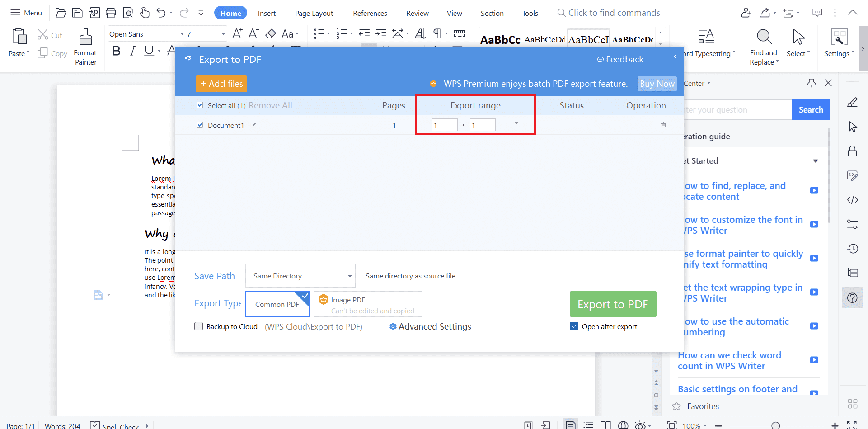Click the Save icon in quick toolbar
This screenshot has height=429, width=868.
tap(78, 13)
